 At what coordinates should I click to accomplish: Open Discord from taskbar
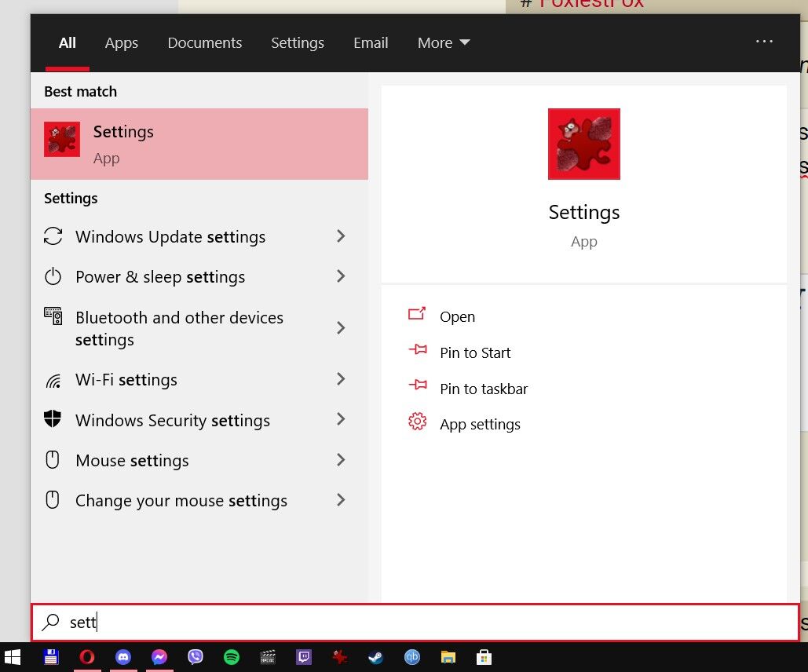pyautogui.click(x=123, y=657)
